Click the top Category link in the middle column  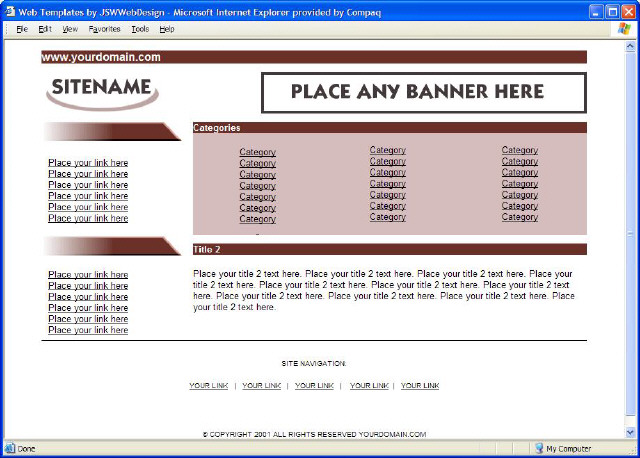click(x=388, y=150)
